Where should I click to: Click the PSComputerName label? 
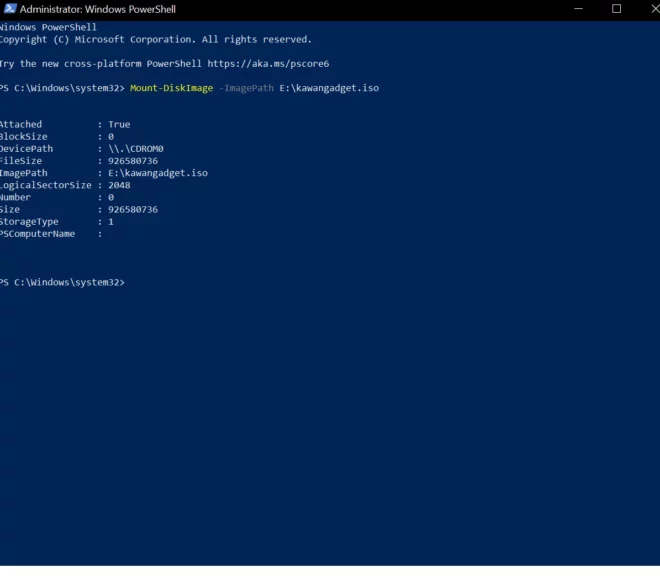pos(37,234)
